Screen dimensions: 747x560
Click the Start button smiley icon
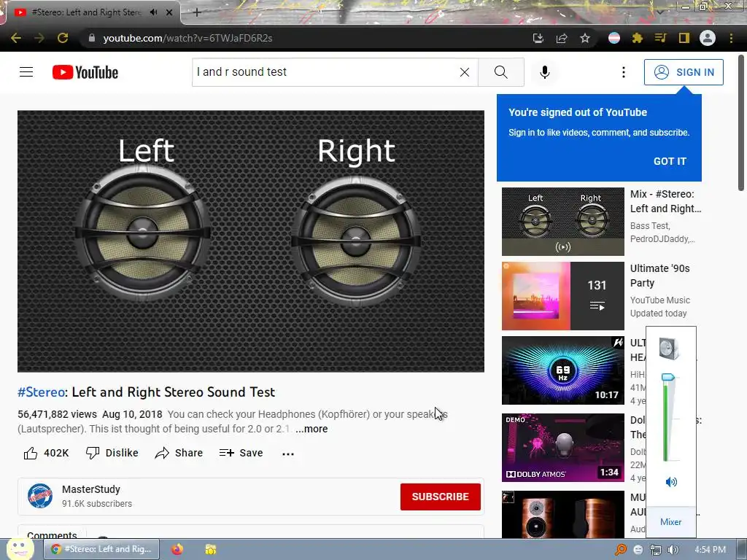click(x=20, y=549)
